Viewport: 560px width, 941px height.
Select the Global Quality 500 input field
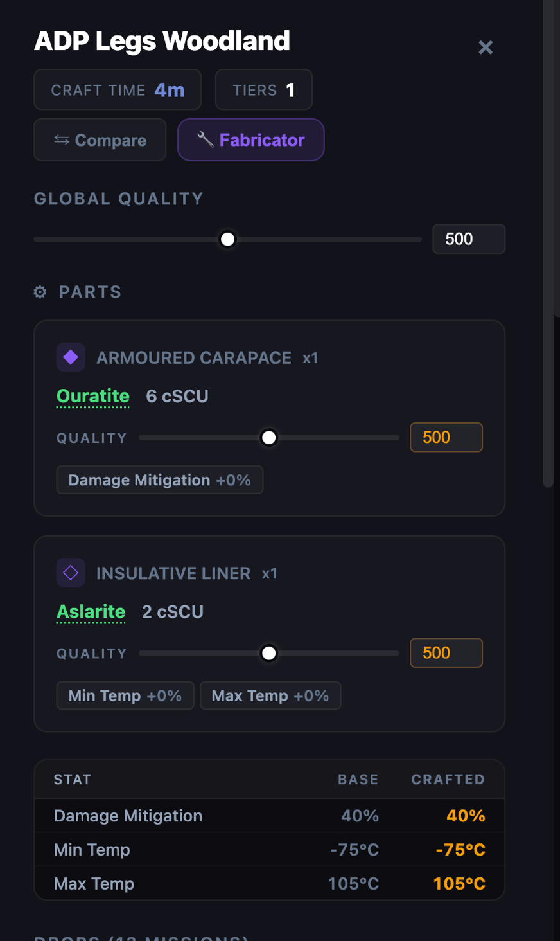tap(469, 238)
